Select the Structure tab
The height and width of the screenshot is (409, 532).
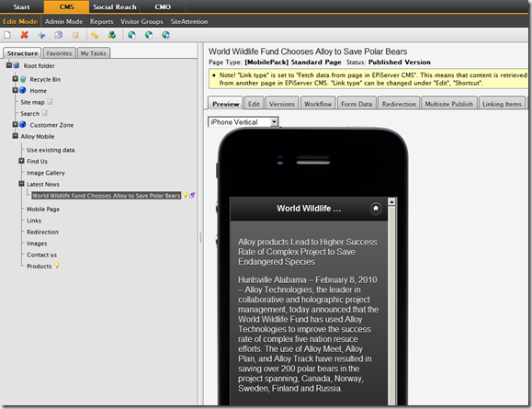pos(22,53)
